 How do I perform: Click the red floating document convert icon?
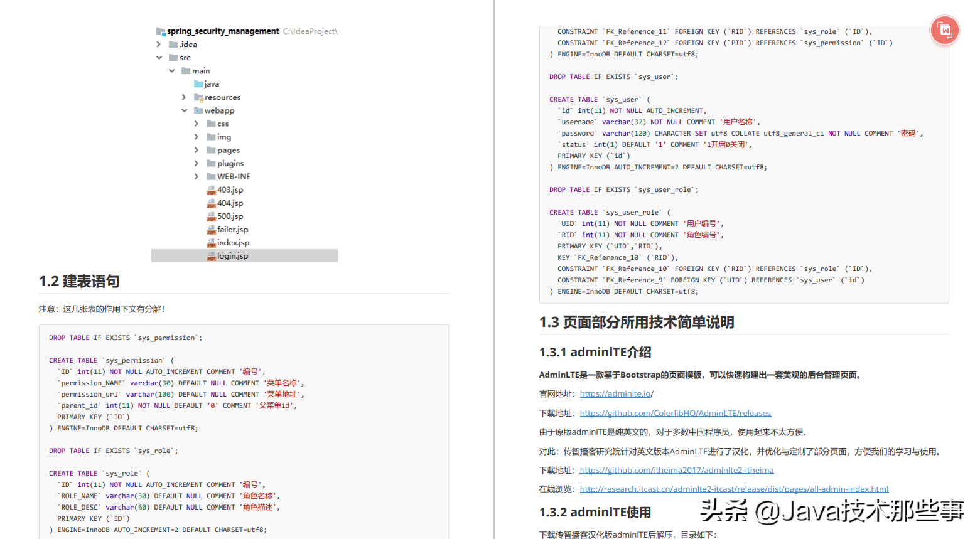point(945,30)
